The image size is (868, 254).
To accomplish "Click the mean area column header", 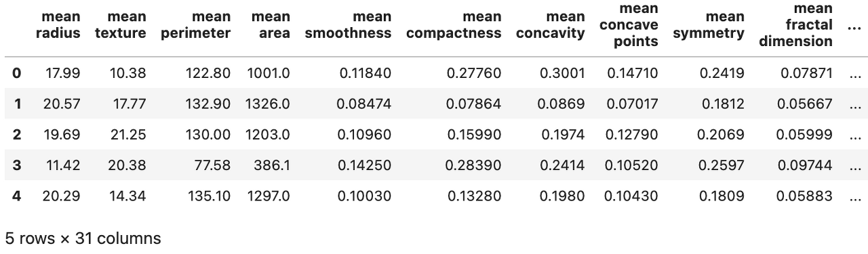I will pyautogui.click(x=270, y=24).
